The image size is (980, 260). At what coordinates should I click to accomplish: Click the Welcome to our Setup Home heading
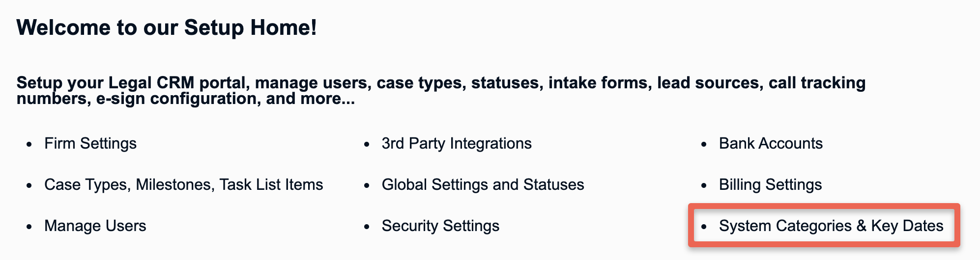167,27
